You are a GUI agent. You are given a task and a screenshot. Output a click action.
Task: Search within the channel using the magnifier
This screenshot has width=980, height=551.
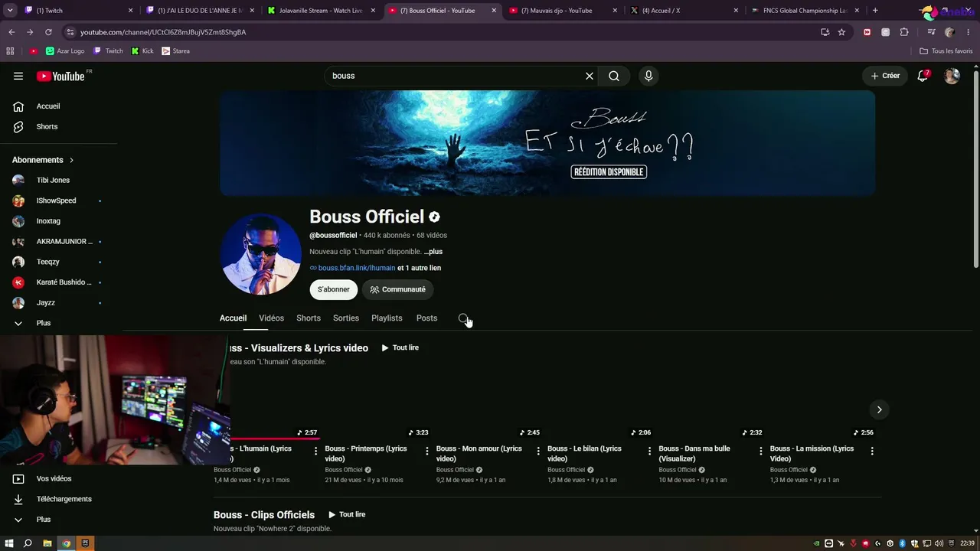(x=463, y=318)
